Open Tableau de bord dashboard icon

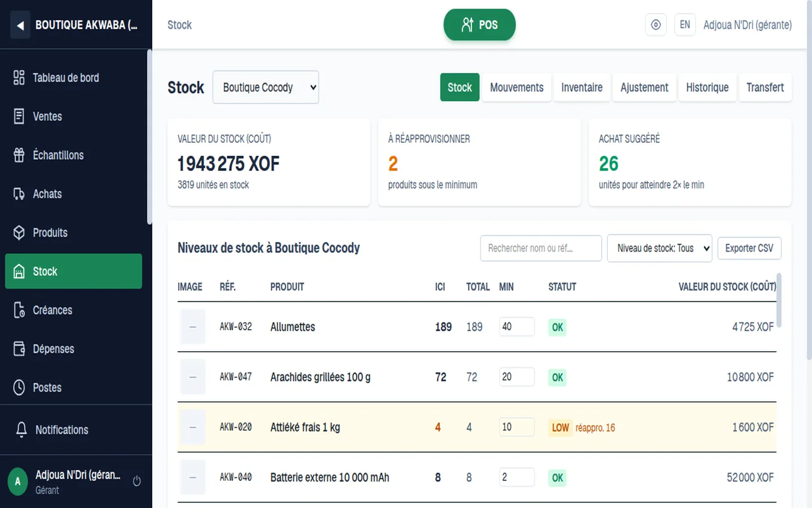[19, 77]
